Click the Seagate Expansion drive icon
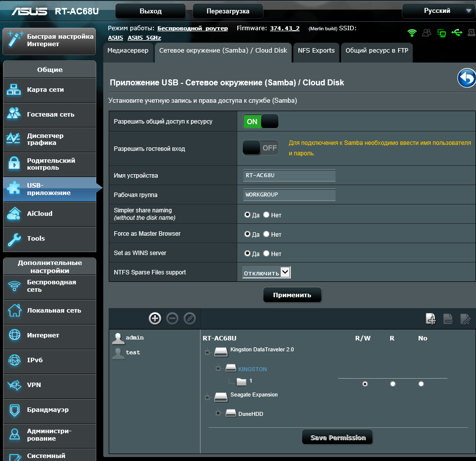Viewport: 476px width, 461px height. pos(221,397)
